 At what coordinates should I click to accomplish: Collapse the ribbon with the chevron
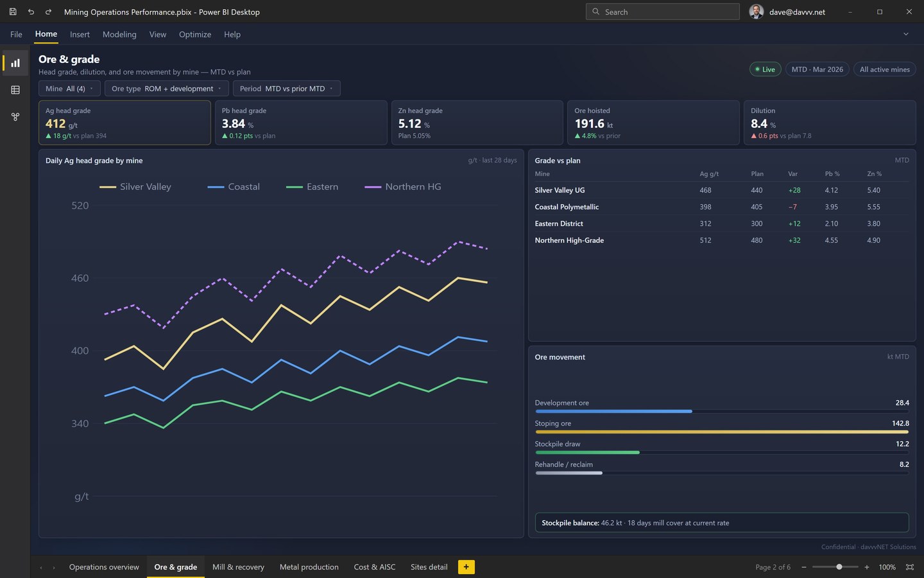pos(906,34)
